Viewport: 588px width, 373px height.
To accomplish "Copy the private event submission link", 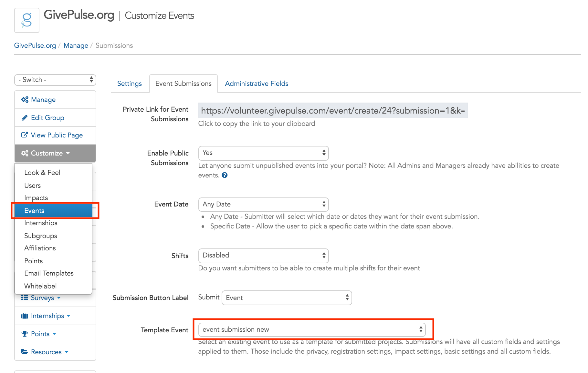I will (x=333, y=111).
